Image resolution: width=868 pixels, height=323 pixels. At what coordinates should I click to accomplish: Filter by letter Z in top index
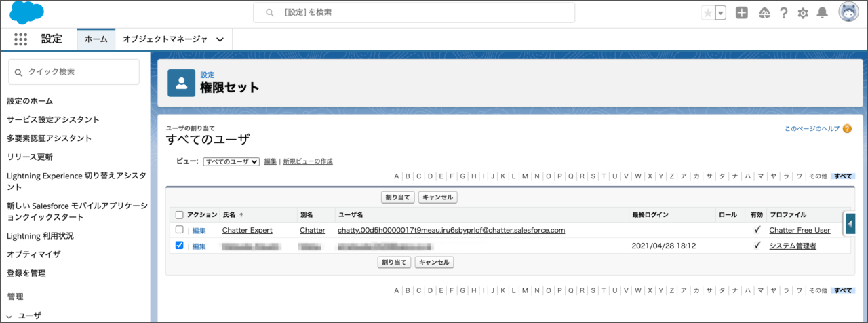click(671, 176)
